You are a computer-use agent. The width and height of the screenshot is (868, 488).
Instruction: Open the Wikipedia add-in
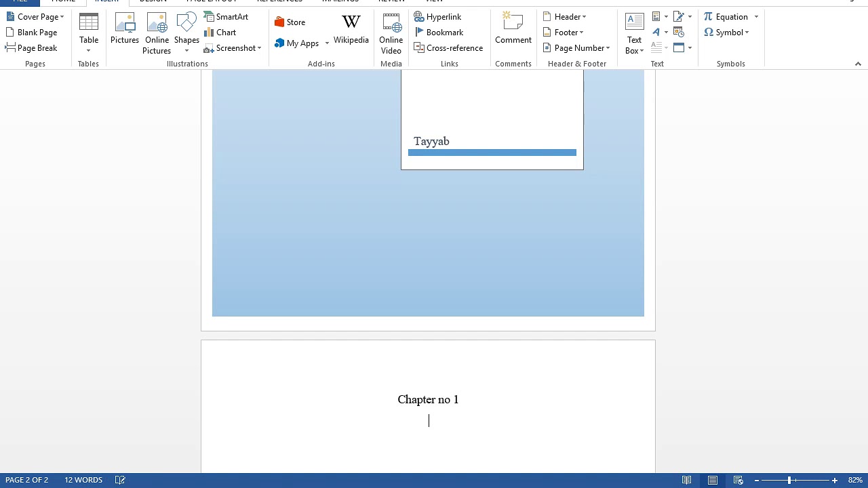point(351,29)
